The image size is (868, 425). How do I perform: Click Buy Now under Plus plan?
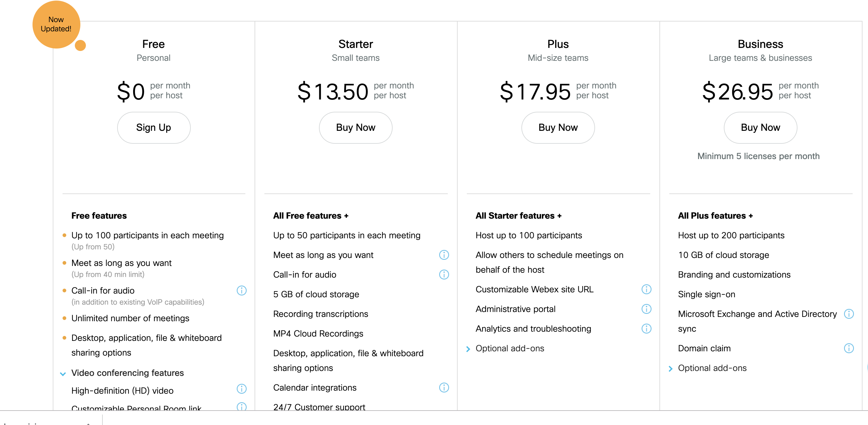[x=558, y=127]
